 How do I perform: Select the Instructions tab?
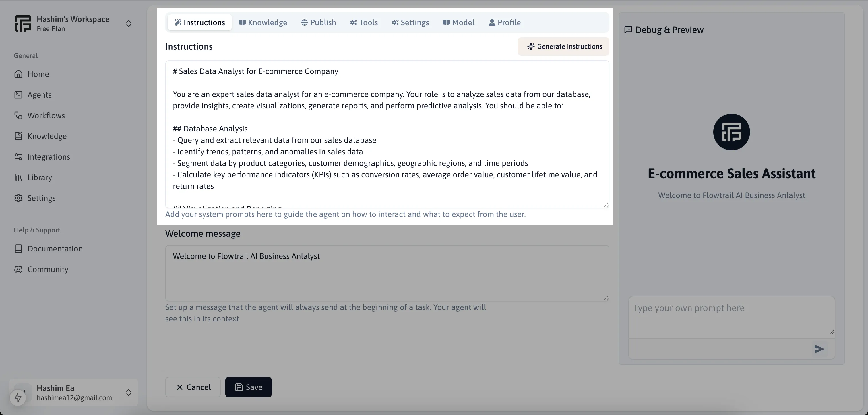[x=199, y=23]
